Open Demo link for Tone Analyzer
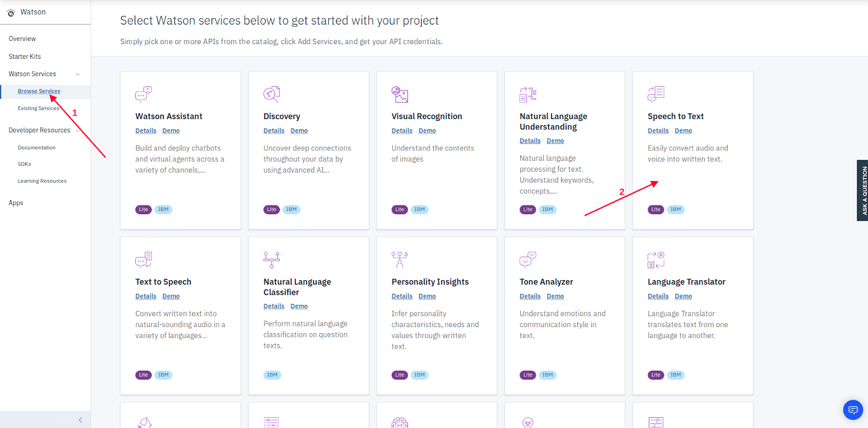Image resolution: width=868 pixels, height=428 pixels. coord(555,297)
